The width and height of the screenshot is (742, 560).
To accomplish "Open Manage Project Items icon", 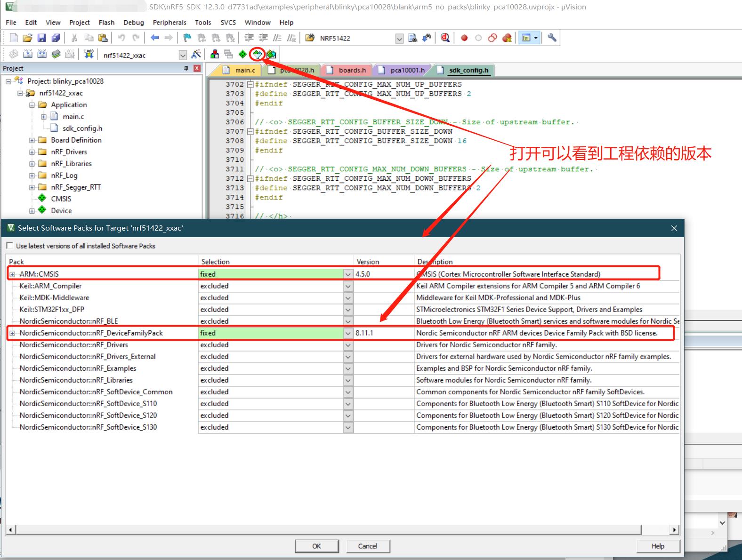I will 215,54.
